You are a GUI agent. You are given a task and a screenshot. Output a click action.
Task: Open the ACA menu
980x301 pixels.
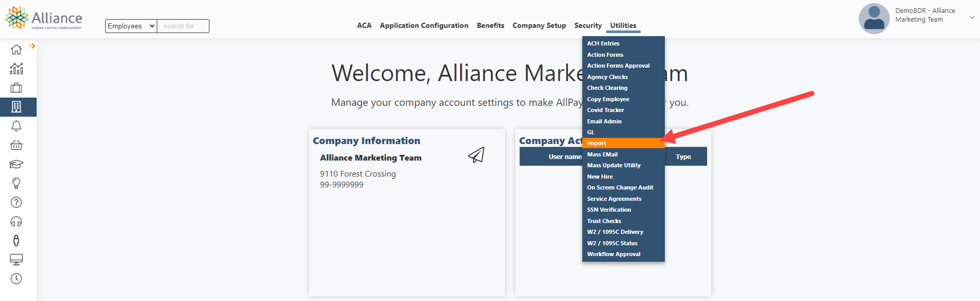[364, 25]
